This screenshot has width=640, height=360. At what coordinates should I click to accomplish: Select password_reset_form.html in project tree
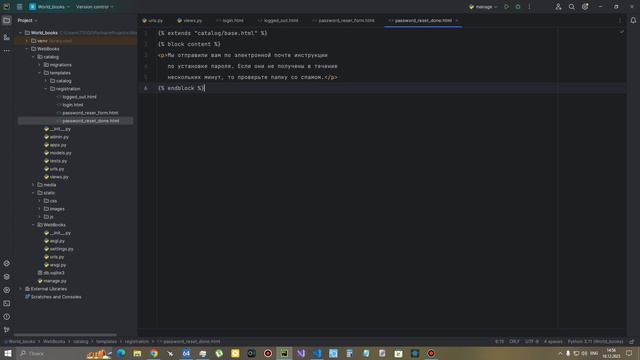click(90, 113)
